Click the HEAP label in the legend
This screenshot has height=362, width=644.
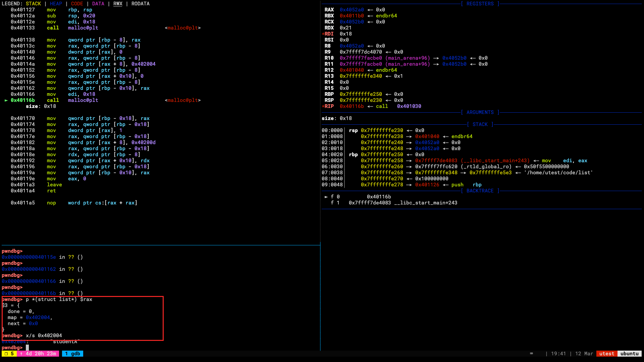(x=56, y=4)
